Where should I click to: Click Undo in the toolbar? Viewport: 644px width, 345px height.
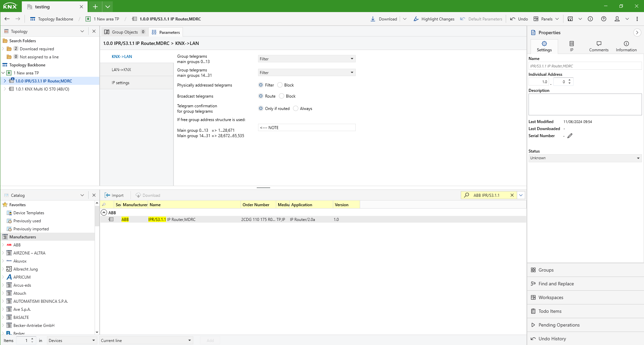tap(519, 19)
